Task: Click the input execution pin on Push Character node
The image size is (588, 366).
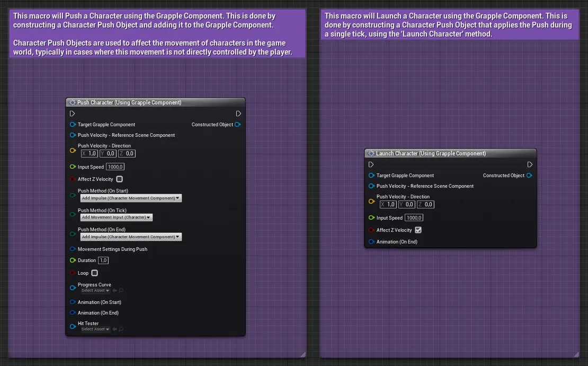Action: 73,114
